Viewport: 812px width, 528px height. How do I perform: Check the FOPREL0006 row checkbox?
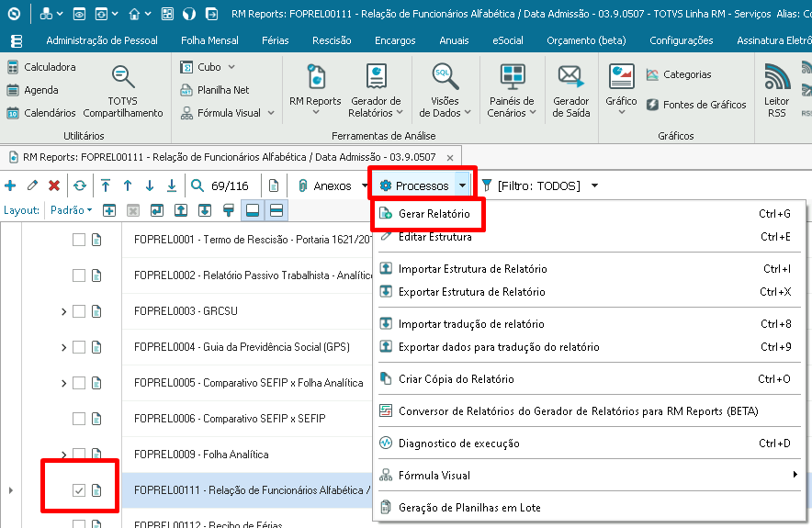[x=79, y=419]
